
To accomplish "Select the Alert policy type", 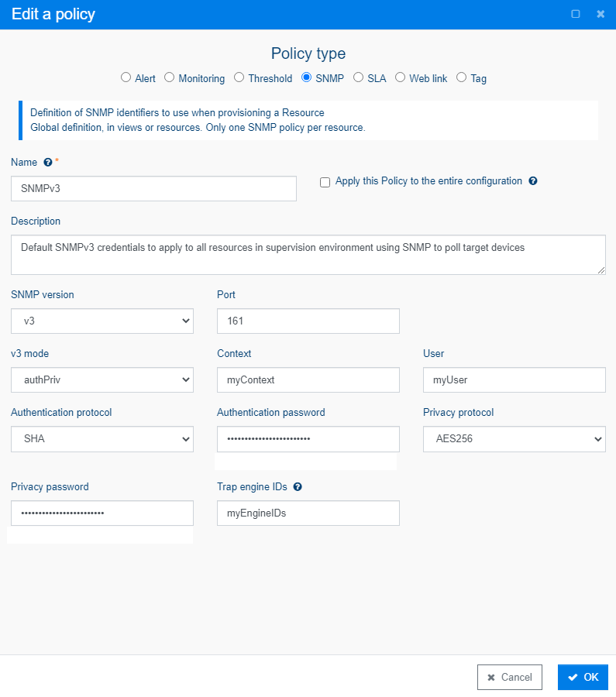I will [126, 77].
